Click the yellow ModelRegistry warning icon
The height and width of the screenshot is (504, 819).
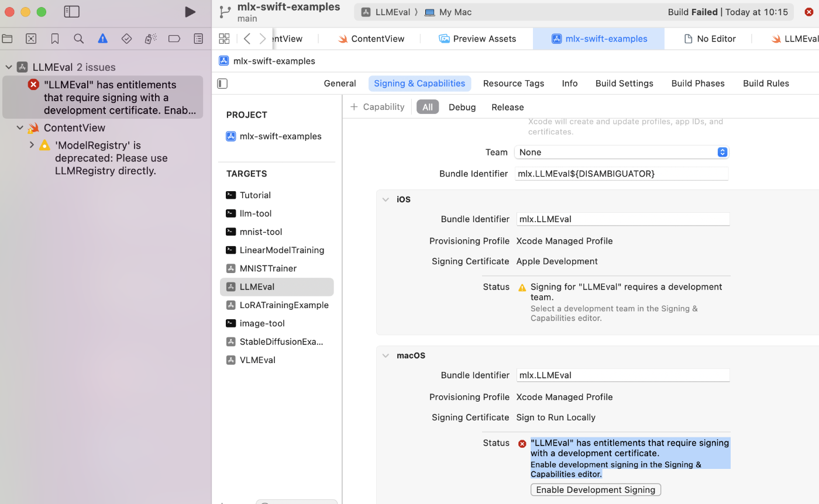pyautogui.click(x=44, y=146)
